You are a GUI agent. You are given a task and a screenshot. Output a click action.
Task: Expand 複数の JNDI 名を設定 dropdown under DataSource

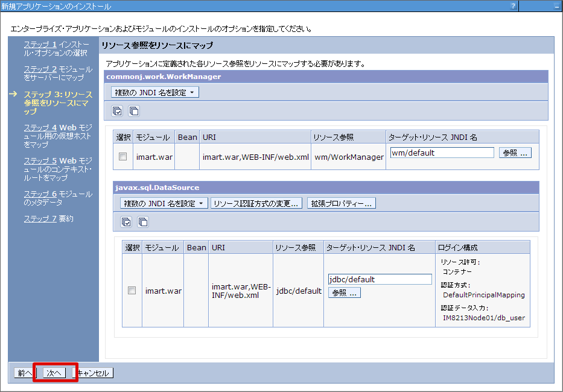click(x=164, y=203)
